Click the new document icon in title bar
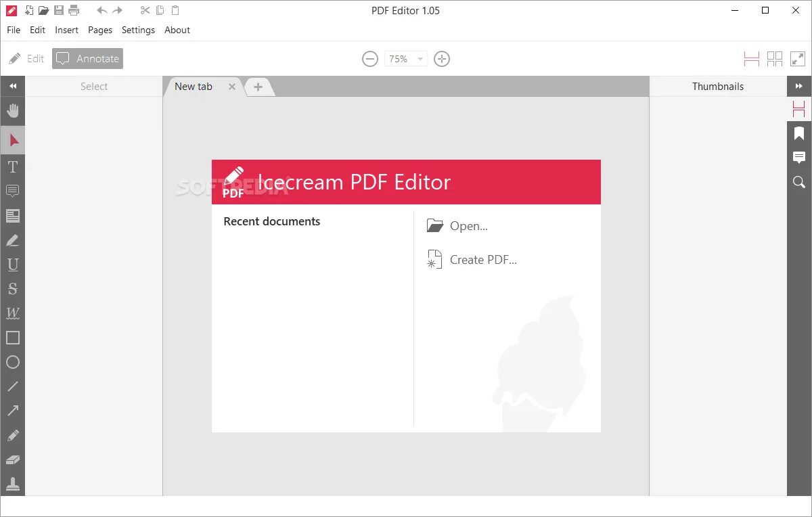812x517 pixels. click(29, 10)
